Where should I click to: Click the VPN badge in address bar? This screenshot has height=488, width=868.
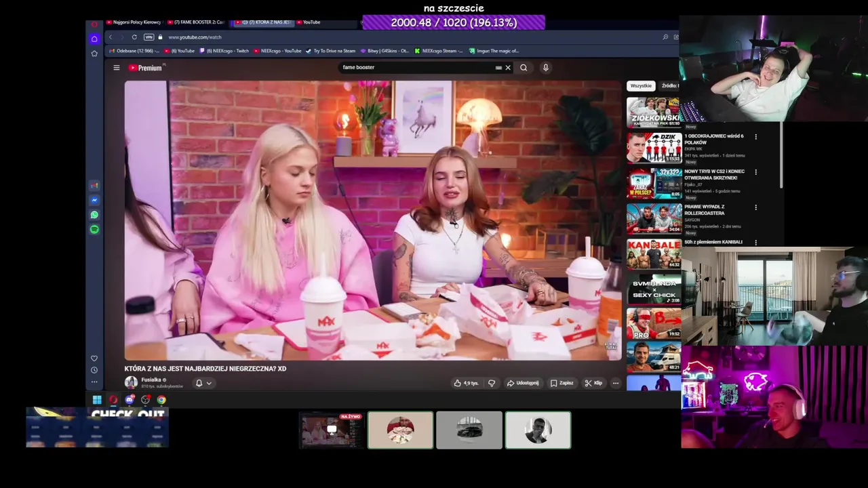tap(149, 37)
